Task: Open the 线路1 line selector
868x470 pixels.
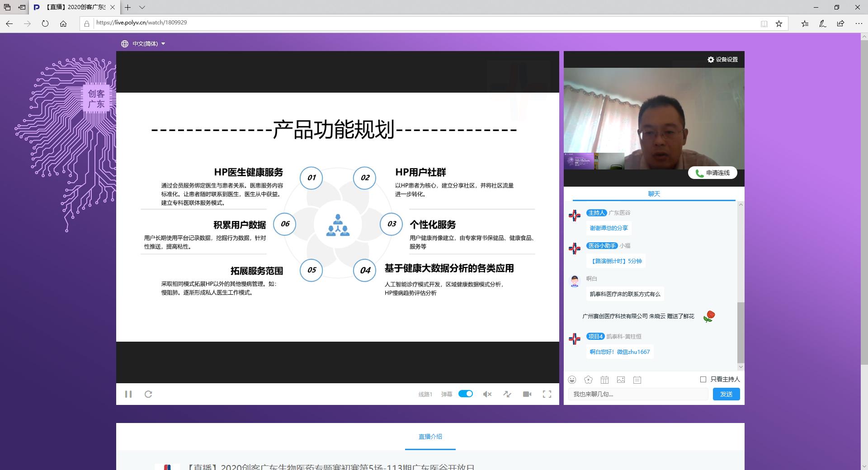Action: point(425,394)
